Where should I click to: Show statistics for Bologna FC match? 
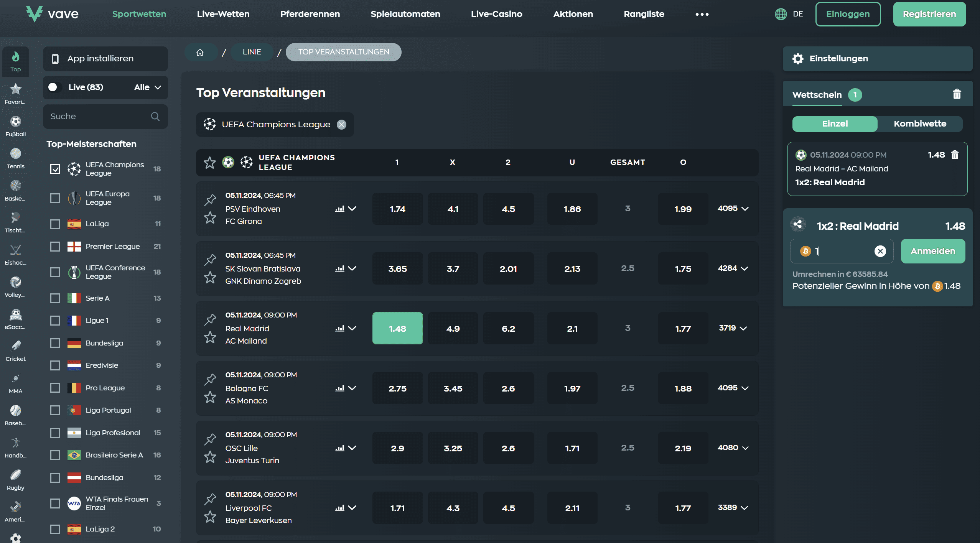click(x=339, y=388)
